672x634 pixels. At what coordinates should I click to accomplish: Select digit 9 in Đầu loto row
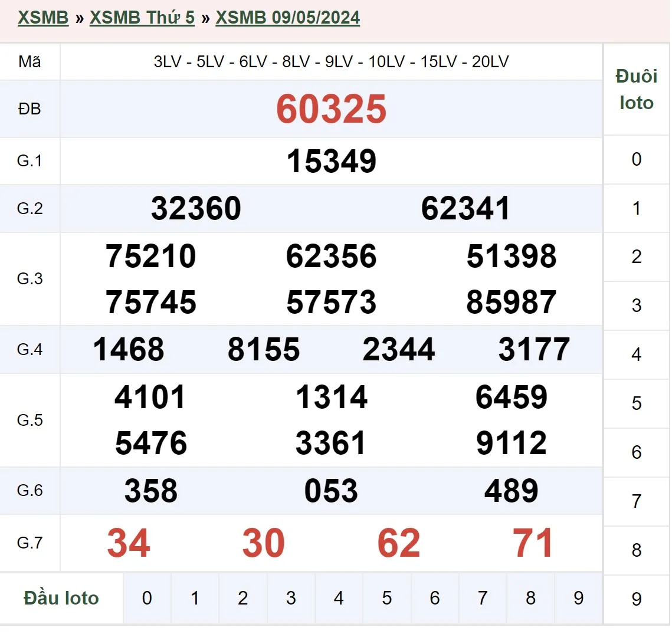[578, 598]
